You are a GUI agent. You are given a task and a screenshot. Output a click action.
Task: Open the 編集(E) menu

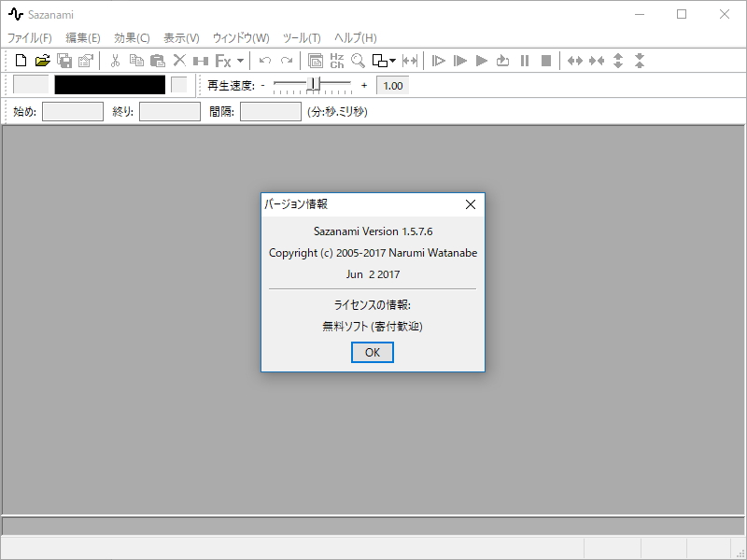click(x=83, y=37)
